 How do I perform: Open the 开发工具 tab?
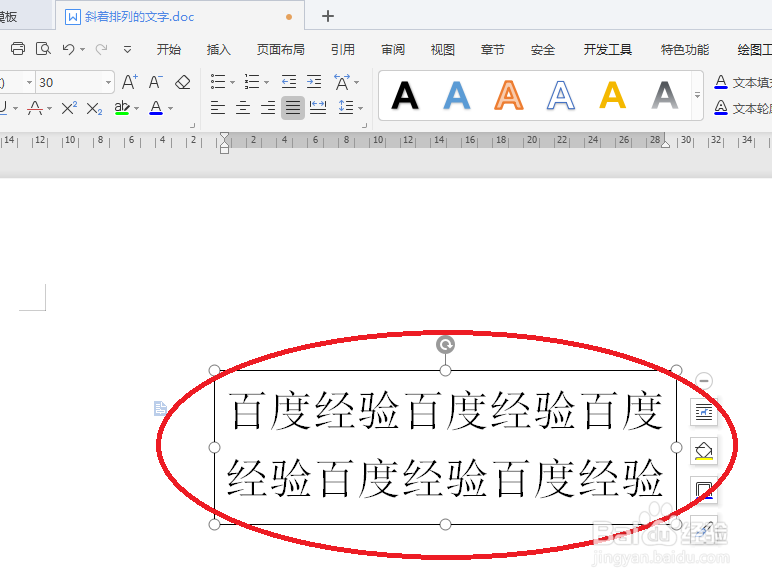tap(608, 49)
